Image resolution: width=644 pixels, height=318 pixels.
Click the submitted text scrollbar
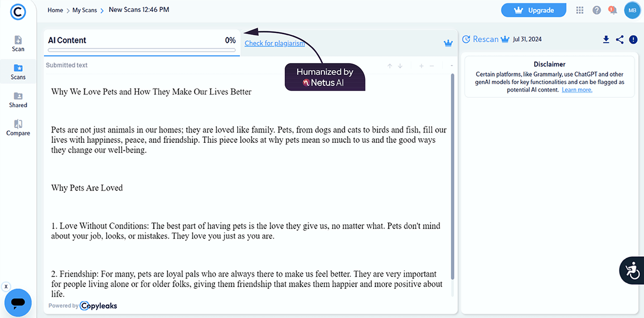click(452, 179)
